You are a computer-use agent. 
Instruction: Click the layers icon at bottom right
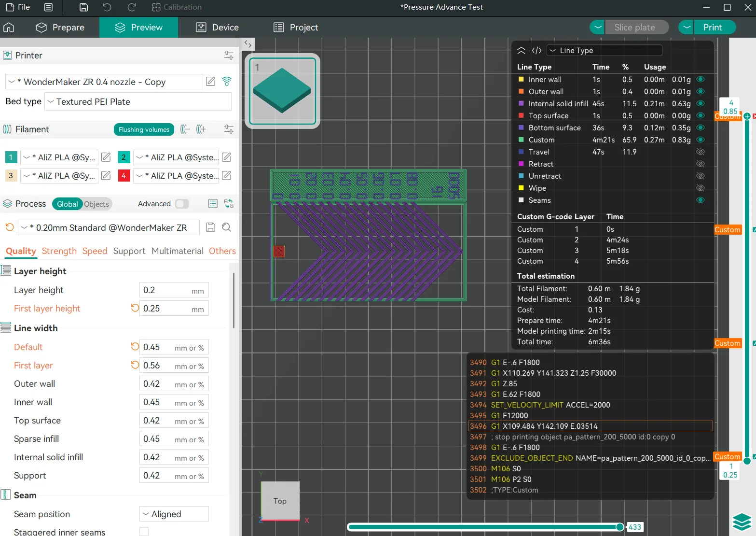pos(742,522)
